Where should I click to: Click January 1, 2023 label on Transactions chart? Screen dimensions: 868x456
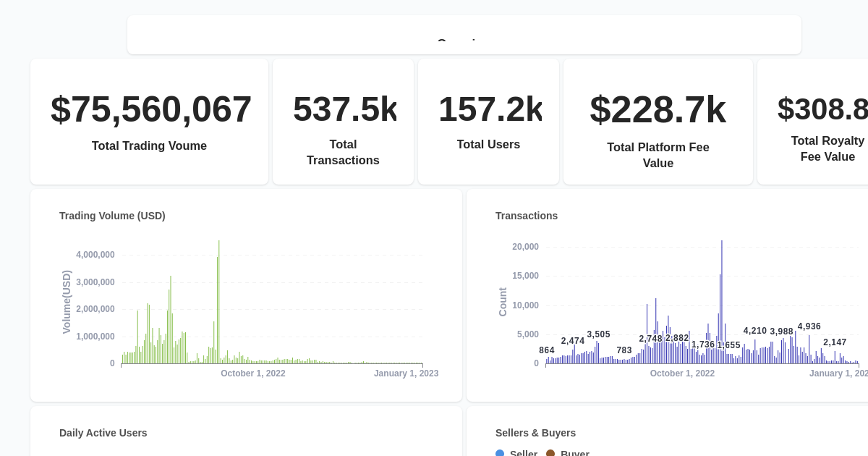click(x=838, y=373)
